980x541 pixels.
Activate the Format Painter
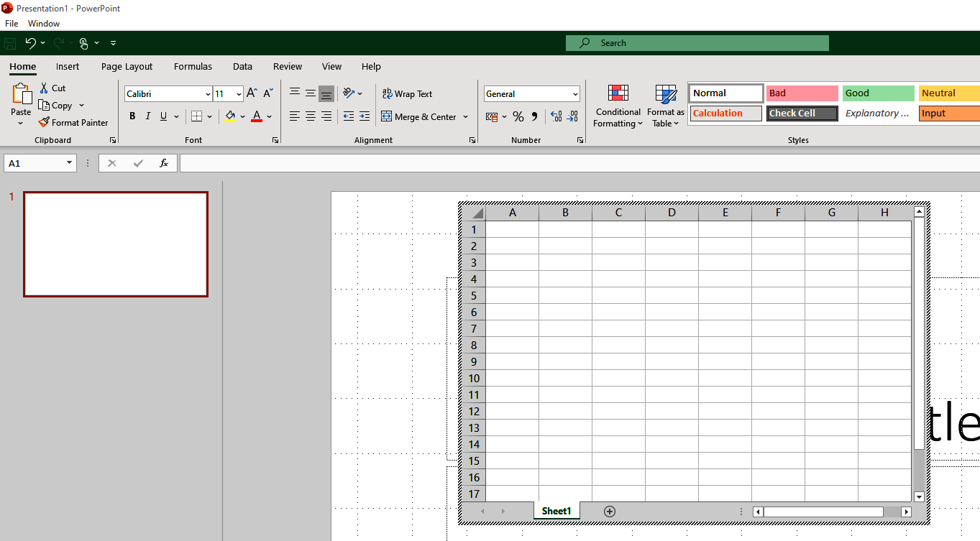[74, 122]
